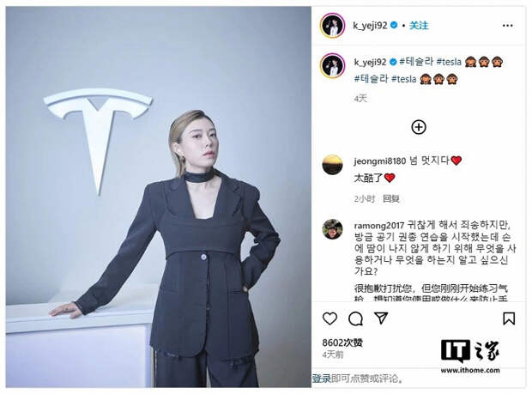
Task: Open comments via the speech bubble icon
Action: click(x=355, y=318)
